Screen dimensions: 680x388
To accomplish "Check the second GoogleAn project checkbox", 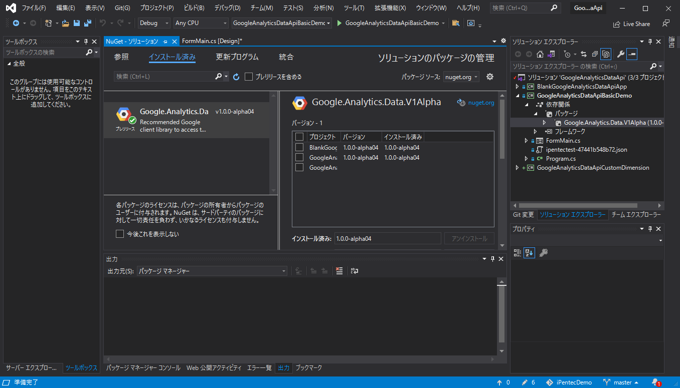I will (x=299, y=157).
